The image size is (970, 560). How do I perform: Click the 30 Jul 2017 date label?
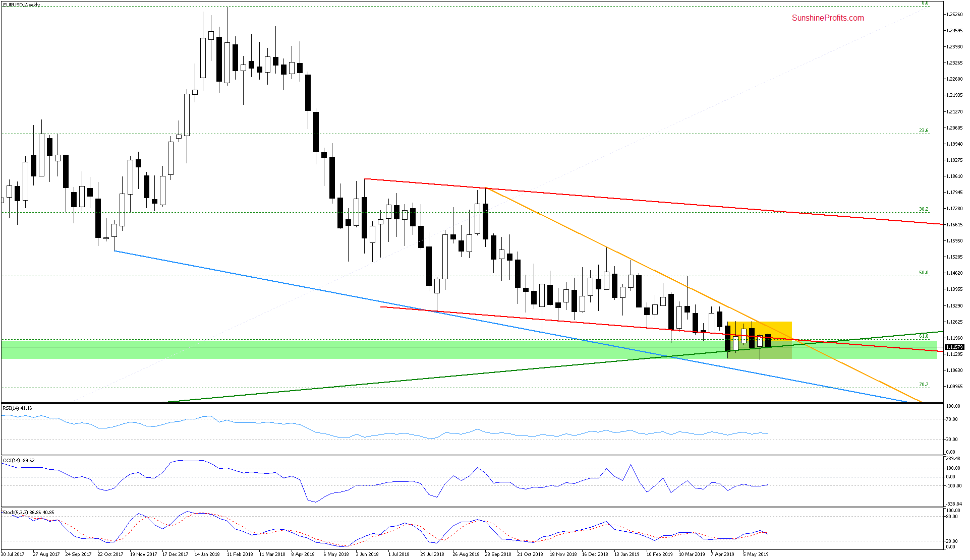(x=13, y=554)
